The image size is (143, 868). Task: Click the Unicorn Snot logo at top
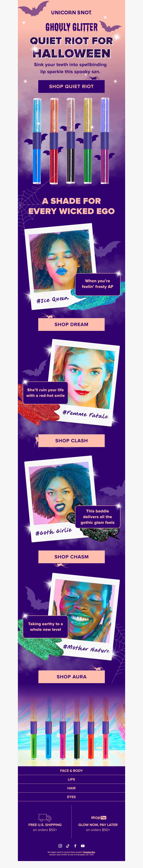(71, 12)
